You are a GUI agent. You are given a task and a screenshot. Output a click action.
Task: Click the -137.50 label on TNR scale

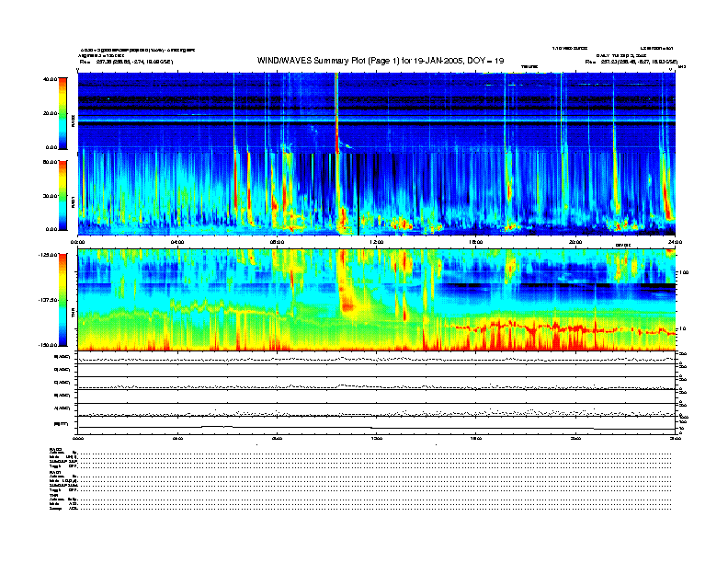click(48, 300)
